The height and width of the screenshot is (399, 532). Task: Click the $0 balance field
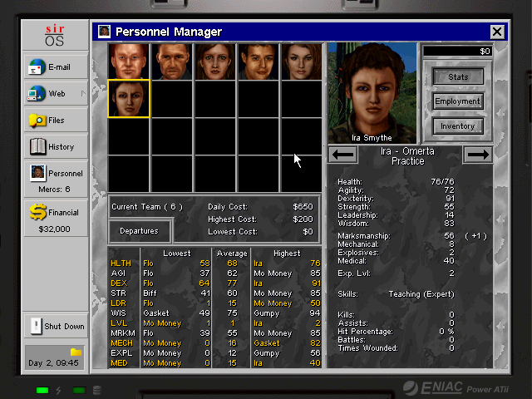(457, 52)
